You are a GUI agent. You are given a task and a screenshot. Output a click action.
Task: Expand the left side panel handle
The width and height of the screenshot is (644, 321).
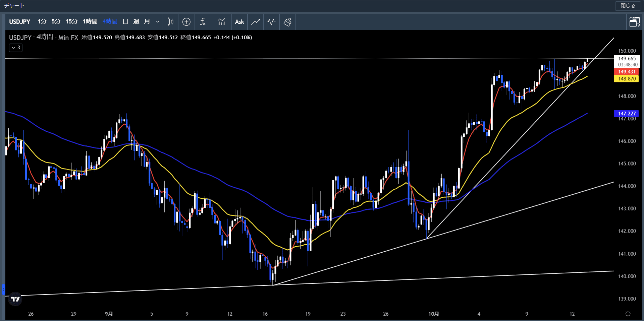tap(3, 289)
